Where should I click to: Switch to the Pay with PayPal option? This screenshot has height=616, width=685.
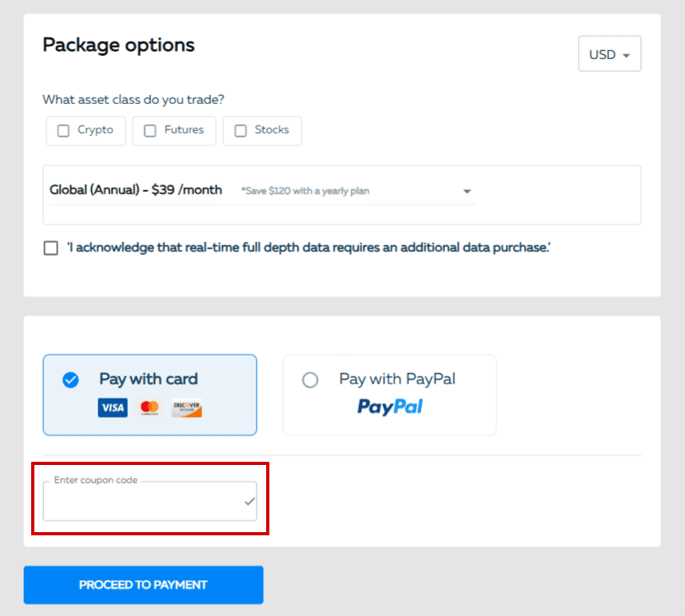[x=389, y=395]
